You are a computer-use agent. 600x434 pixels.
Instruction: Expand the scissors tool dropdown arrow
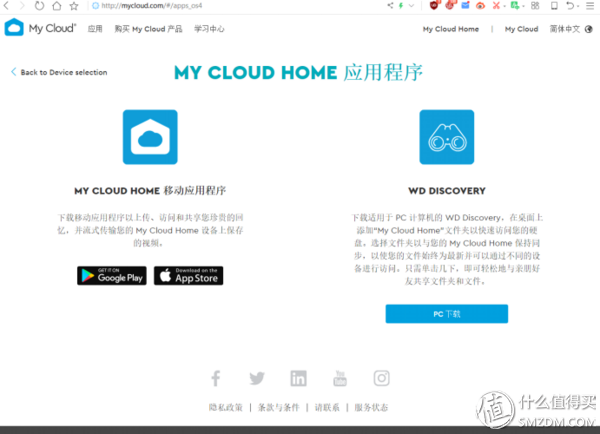[x=504, y=6]
